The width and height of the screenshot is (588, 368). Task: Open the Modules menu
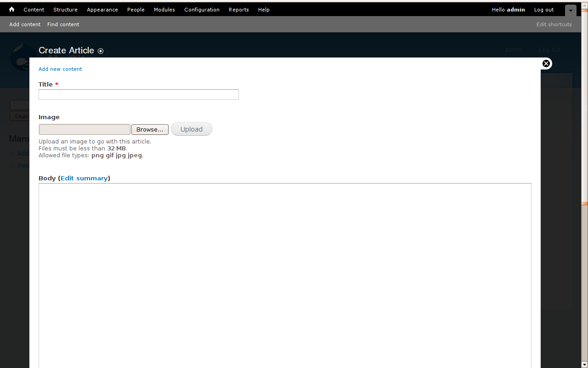click(x=164, y=9)
